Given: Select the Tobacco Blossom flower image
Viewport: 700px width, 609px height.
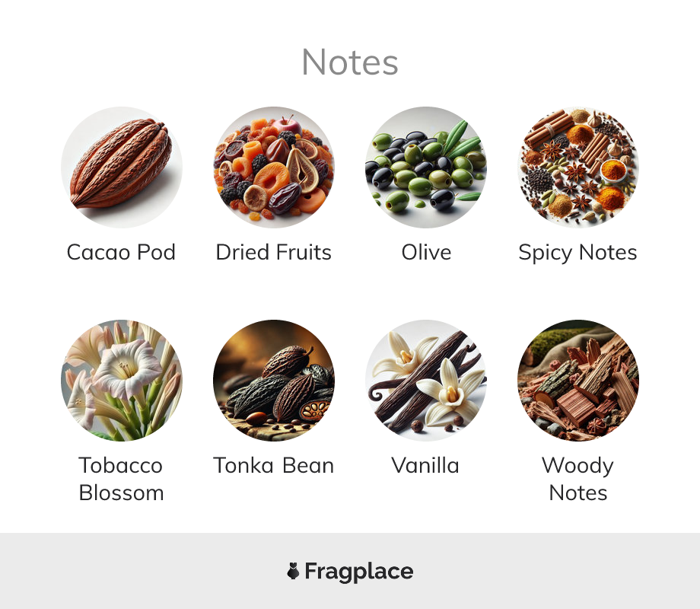Looking at the screenshot, I should point(122,380).
